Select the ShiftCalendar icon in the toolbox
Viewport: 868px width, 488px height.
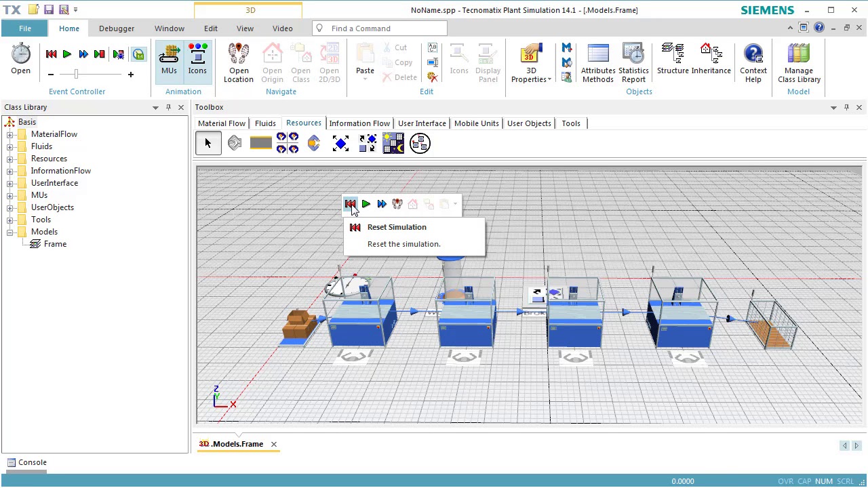[x=393, y=143]
